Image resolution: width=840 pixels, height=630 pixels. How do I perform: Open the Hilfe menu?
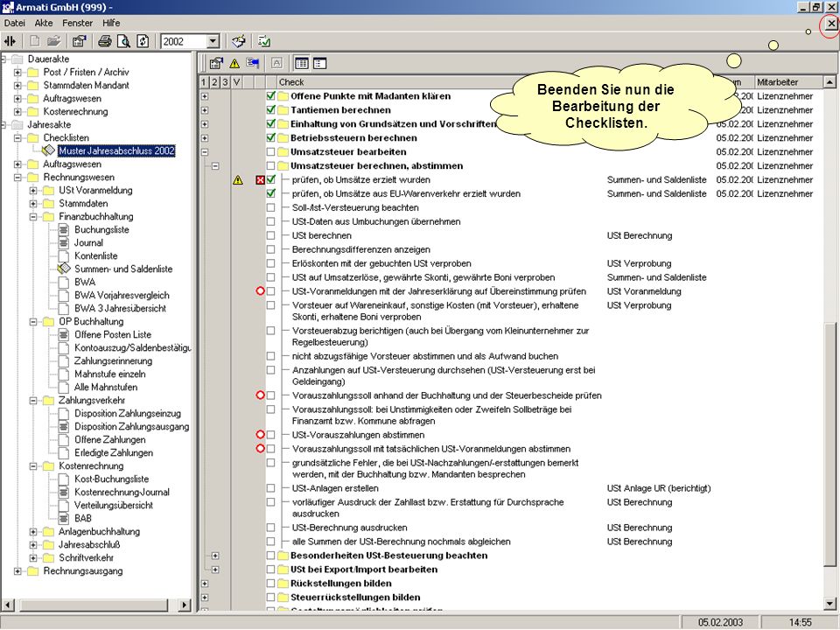[x=111, y=23]
